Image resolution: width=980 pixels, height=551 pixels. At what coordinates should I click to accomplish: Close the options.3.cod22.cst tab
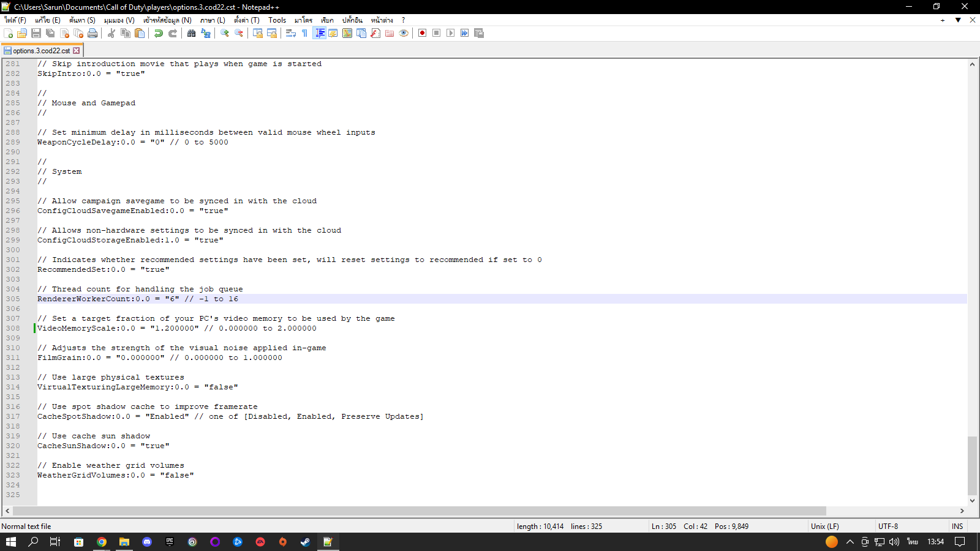click(77, 51)
